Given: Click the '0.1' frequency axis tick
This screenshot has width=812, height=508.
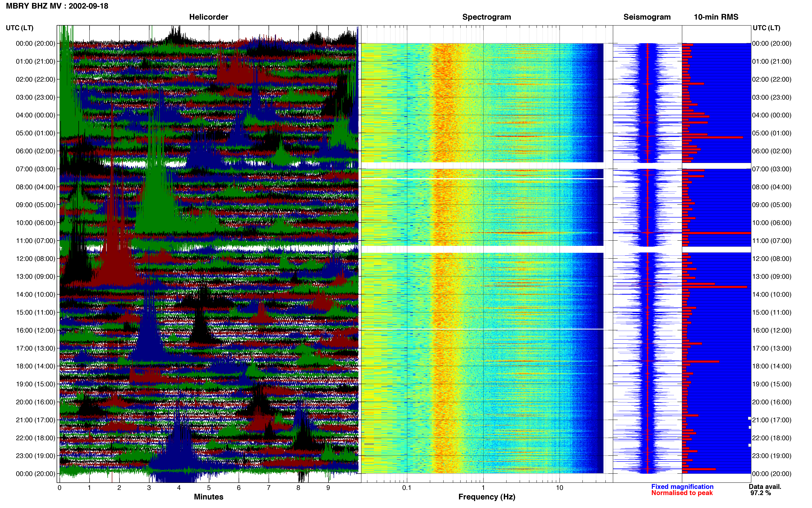Looking at the screenshot, I should [x=407, y=488].
